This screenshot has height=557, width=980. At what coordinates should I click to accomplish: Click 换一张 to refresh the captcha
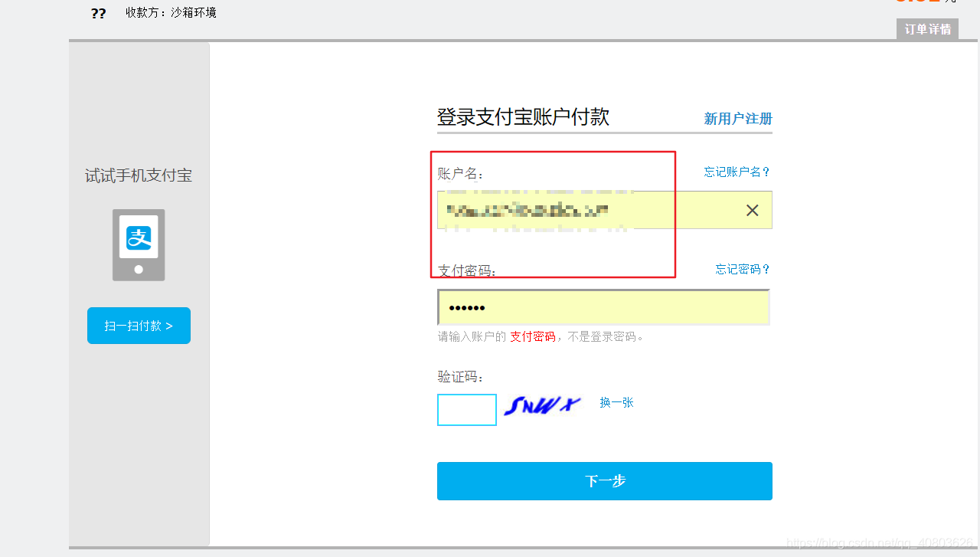click(x=616, y=402)
